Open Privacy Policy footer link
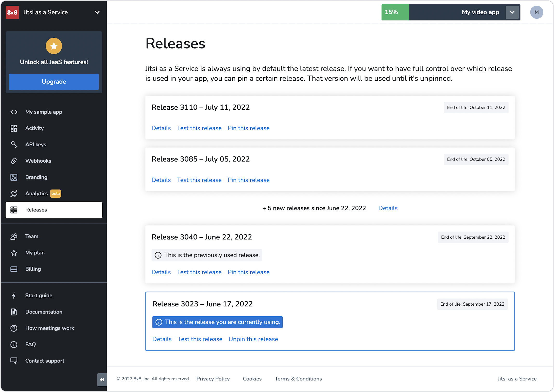 pyautogui.click(x=213, y=379)
